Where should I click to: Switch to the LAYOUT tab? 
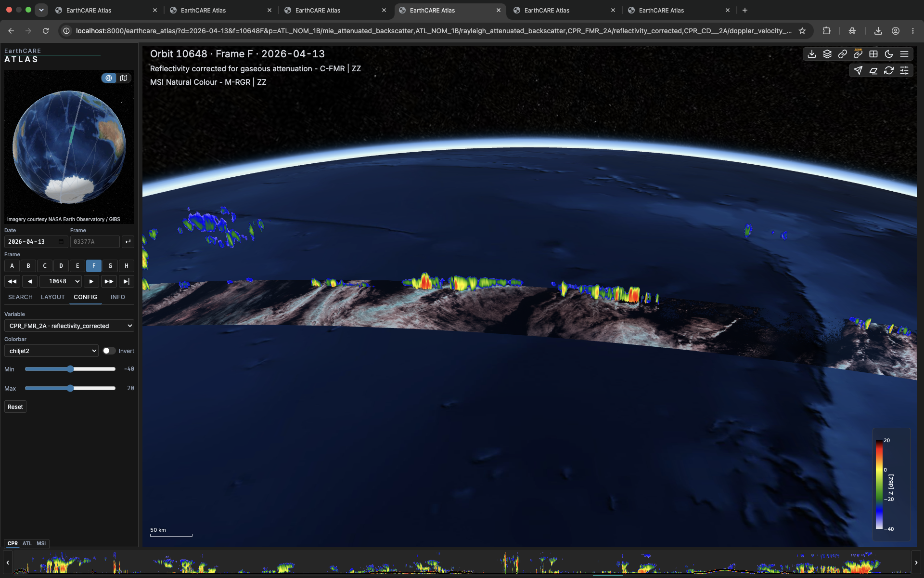tap(53, 297)
